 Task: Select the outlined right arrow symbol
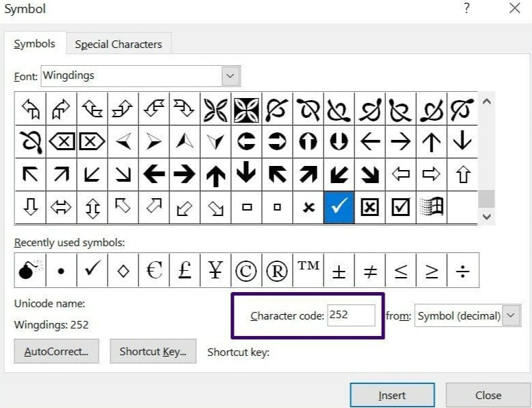pos(431,174)
